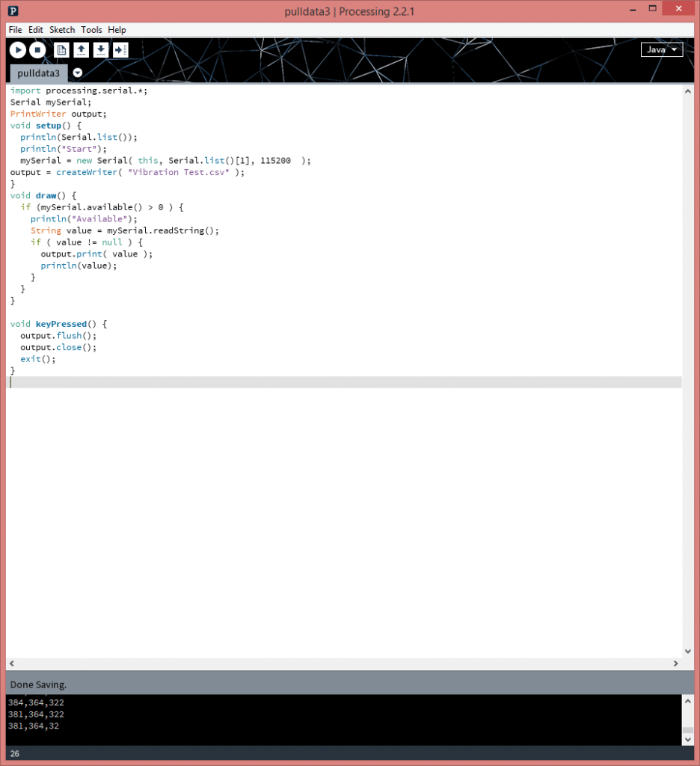Click the 'String value = mySerial.readString();' line
Viewport: 700px width, 766px height.
(x=125, y=230)
